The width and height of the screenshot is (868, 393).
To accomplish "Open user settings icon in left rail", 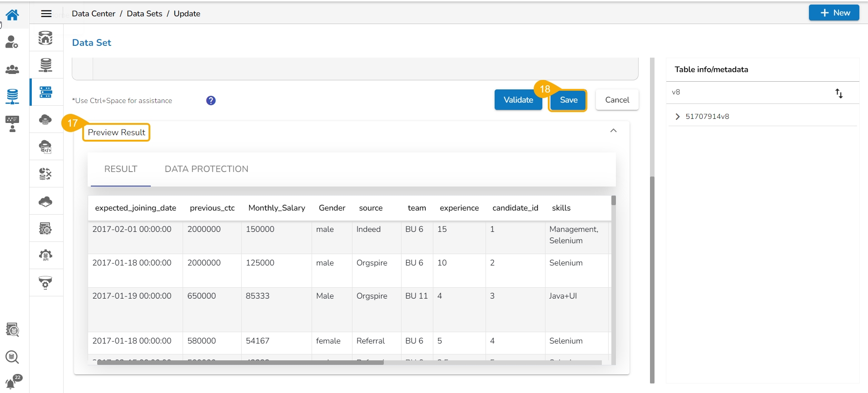I will 12,42.
